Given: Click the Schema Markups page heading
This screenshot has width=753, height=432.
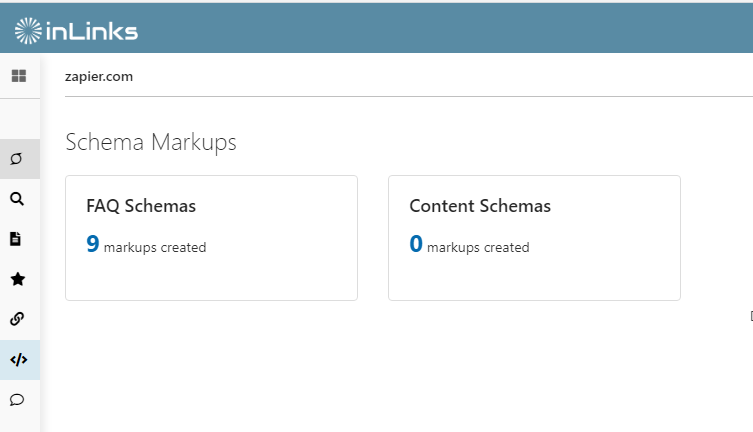Looking at the screenshot, I should pos(151,142).
